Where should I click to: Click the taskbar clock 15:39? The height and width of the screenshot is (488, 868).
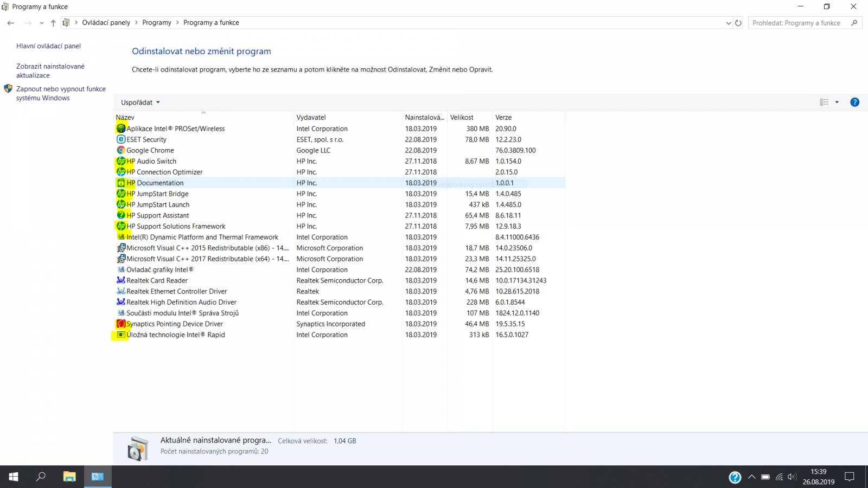(819, 472)
